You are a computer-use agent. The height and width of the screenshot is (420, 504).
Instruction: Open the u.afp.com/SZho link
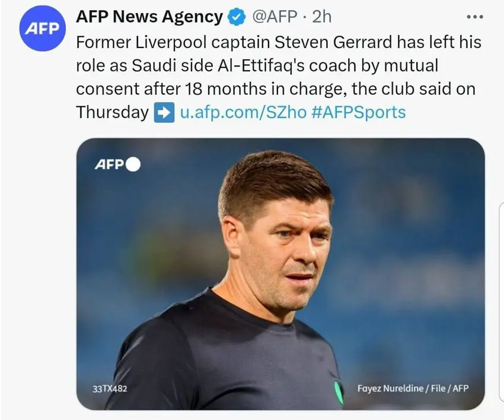pos(243,112)
